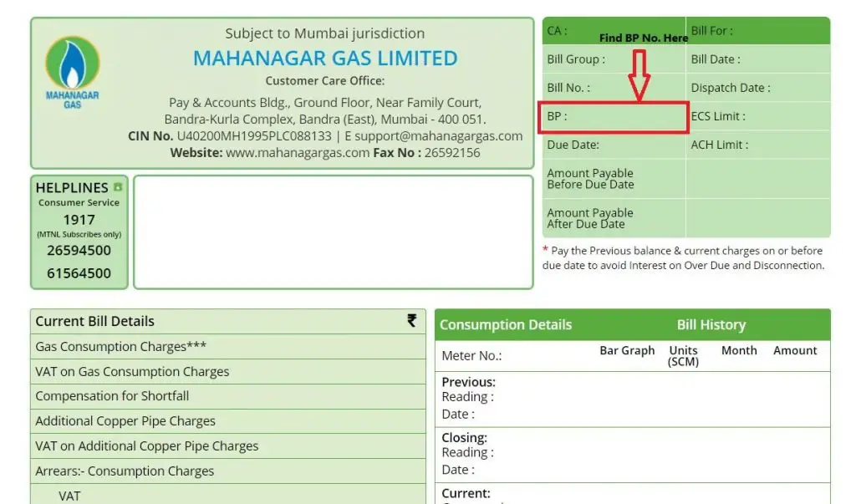Click helpline number 61564500
Screen dimensions: 856x504
(79, 273)
